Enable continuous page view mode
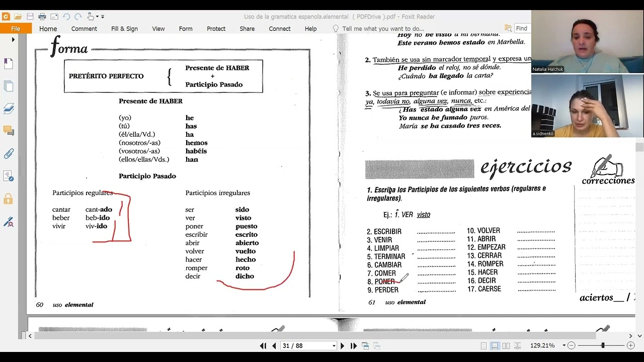 [495, 346]
